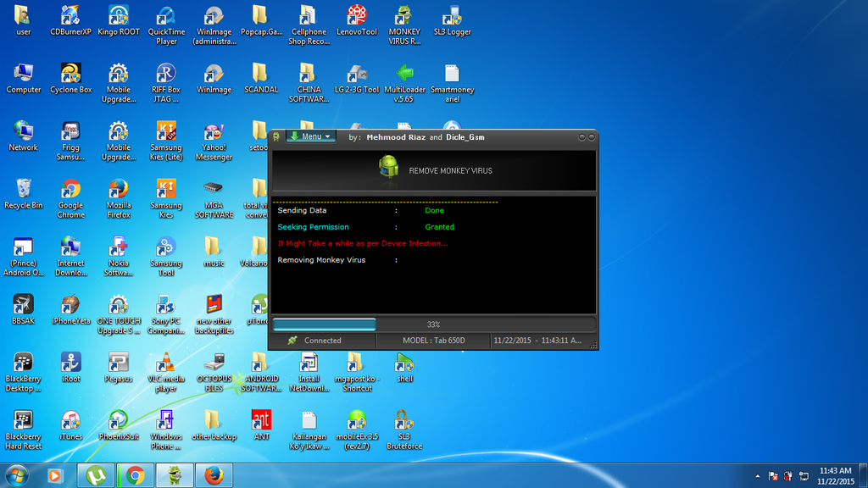
Task: Select the Blackberry Hard Reset desktop icon
Action: tap(23, 430)
